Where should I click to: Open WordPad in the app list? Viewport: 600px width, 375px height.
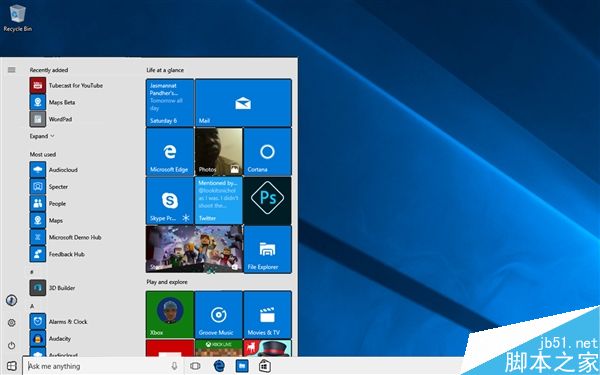(x=51, y=119)
